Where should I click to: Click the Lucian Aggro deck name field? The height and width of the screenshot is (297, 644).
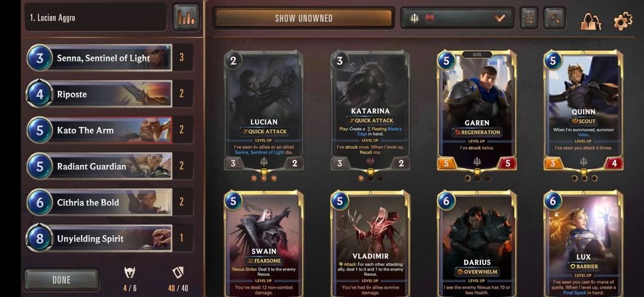click(x=96, y=17)
